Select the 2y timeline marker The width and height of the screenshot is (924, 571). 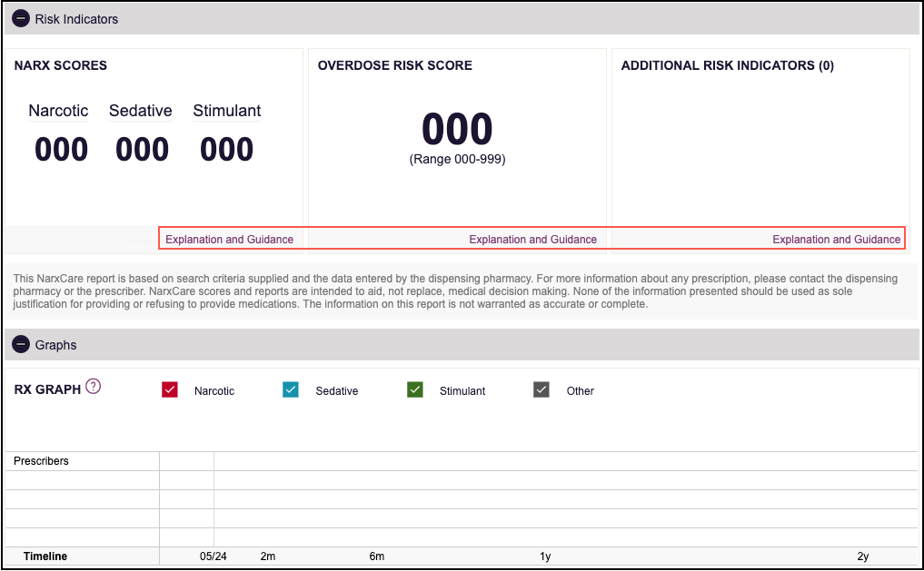pos(861,556)
